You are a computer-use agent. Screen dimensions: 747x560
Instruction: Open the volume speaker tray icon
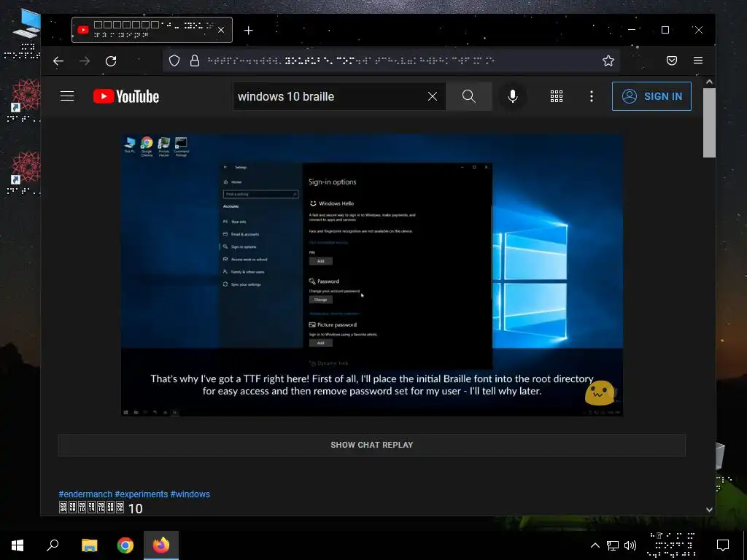click(x=630, y=545)
